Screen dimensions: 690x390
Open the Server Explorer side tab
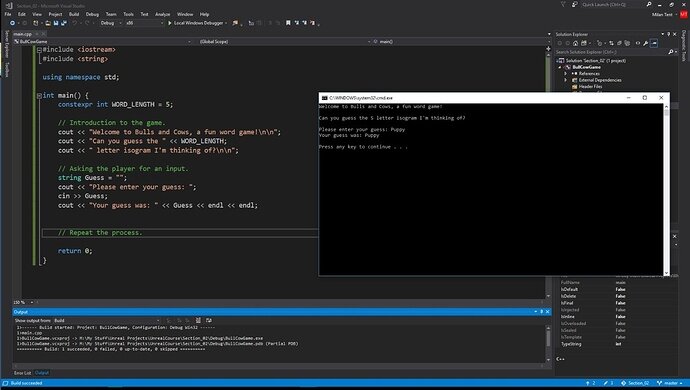point(7,44)
